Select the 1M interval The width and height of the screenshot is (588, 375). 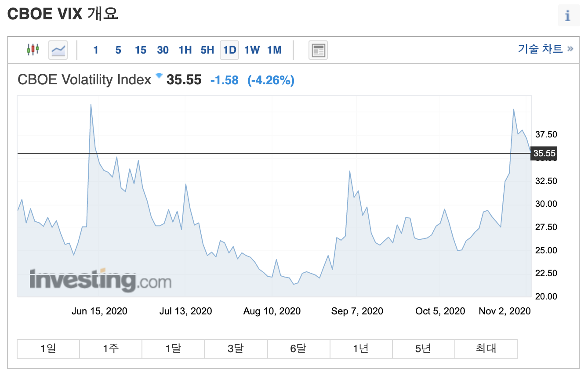tap(274, 50)
